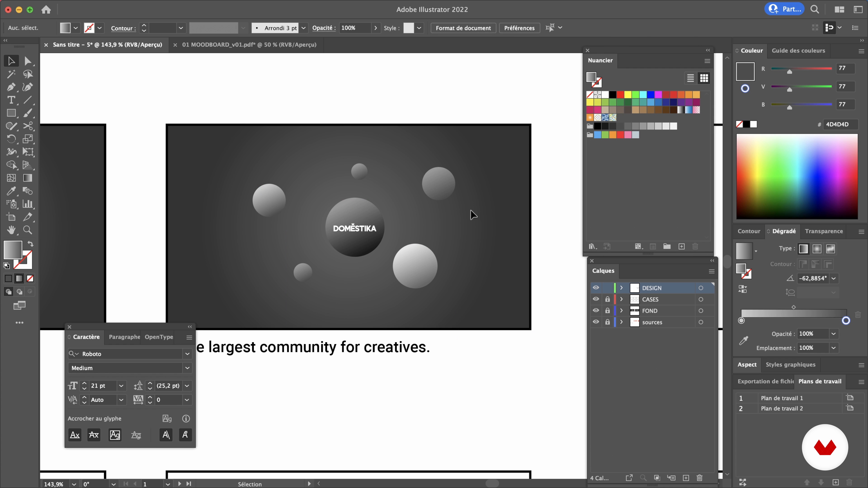The height and width of the screenshot is (488, 868).
Task: Click the R red slider handle
Action: coord(790,71)
